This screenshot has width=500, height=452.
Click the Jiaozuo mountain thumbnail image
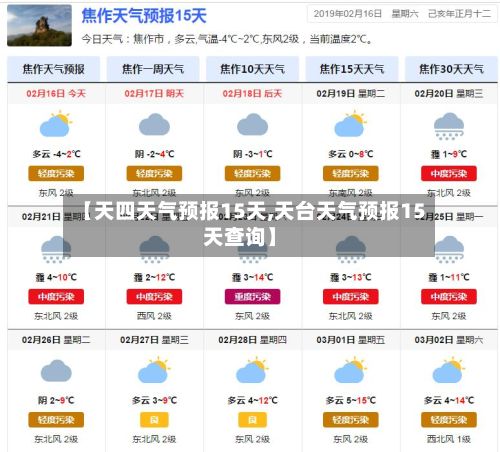tap(39, 25)
